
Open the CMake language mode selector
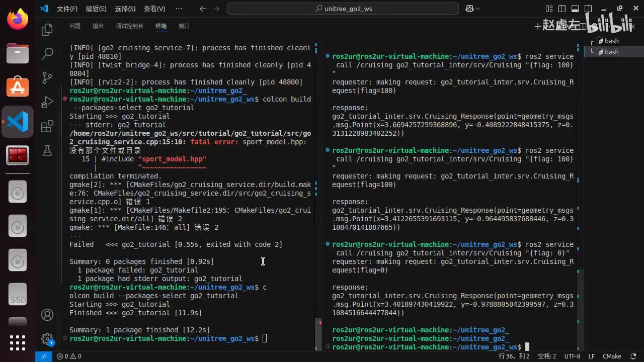[x=612, y=356]
